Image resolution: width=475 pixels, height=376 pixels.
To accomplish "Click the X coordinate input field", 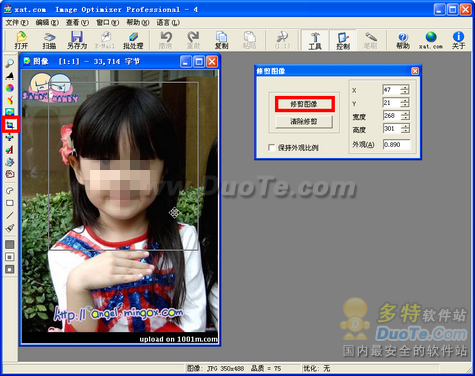I will coord(392,90).
